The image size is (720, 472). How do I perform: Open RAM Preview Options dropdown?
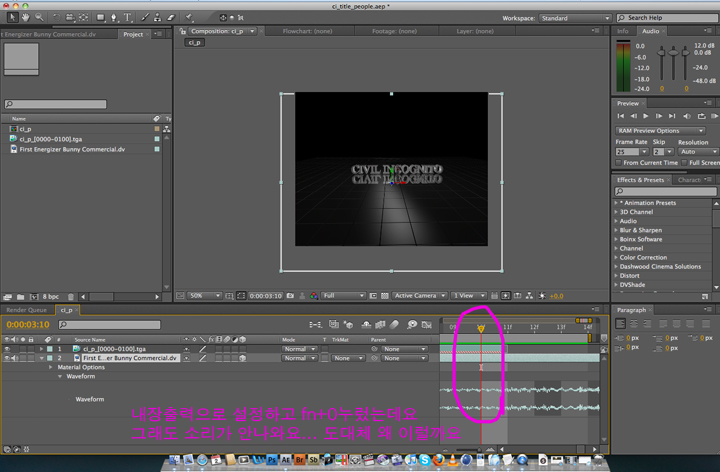(660, 131)
